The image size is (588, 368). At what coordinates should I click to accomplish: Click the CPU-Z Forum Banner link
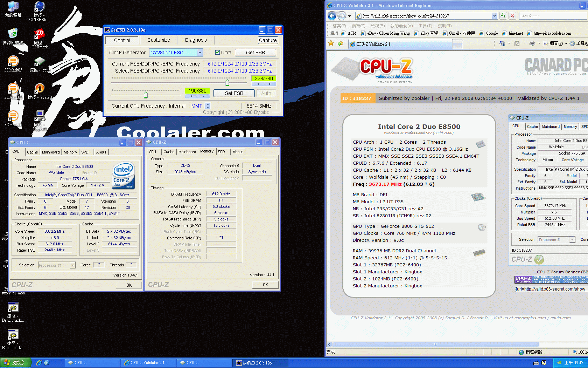(x=562, y=272)
